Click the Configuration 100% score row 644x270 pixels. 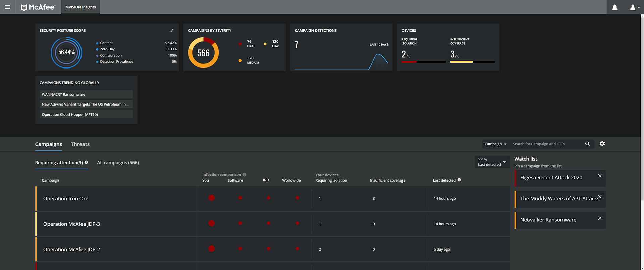coord(136,55)
